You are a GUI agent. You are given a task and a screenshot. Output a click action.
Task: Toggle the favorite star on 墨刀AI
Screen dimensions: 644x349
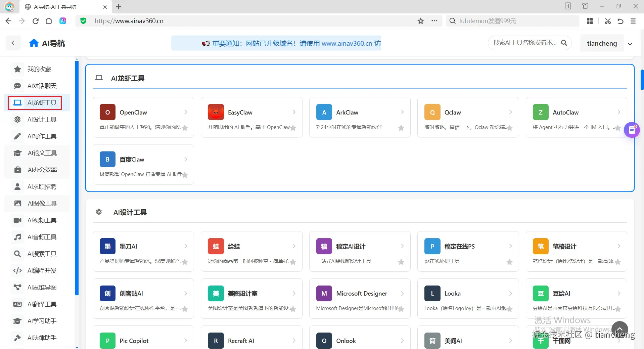pos(185,262)
